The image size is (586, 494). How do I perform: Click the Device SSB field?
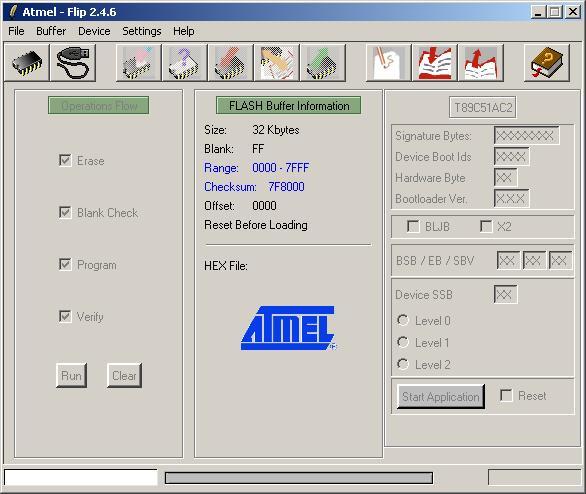pos(506,294)
